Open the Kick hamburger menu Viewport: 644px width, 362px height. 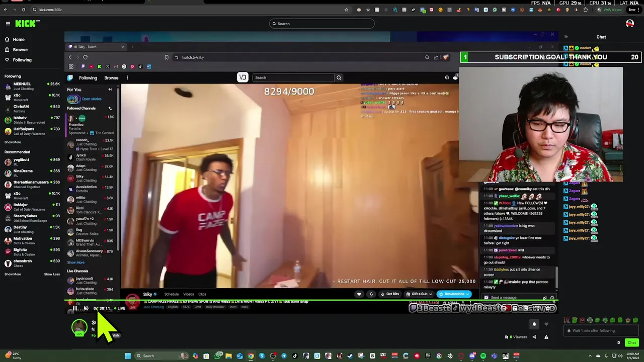pyautogui.click(x=8, y=24)
